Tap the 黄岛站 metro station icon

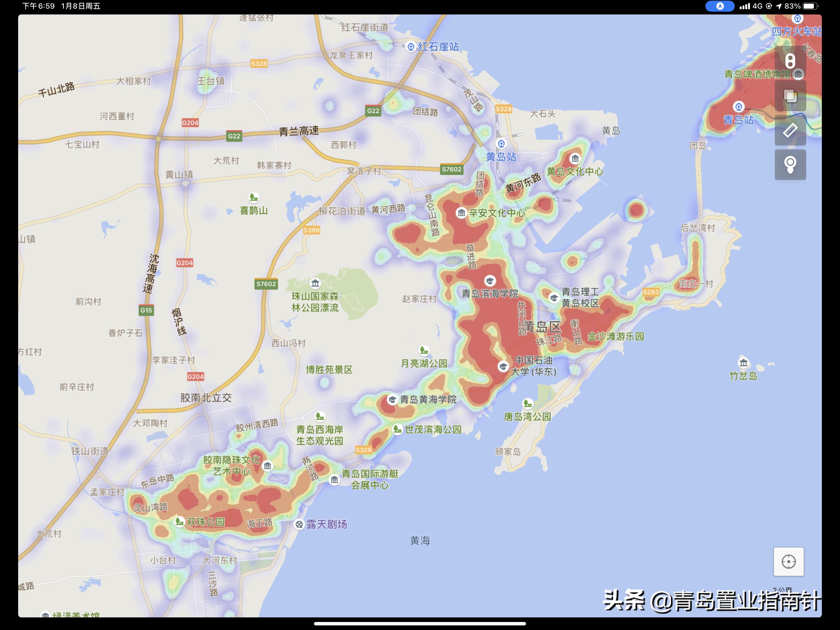501,144
